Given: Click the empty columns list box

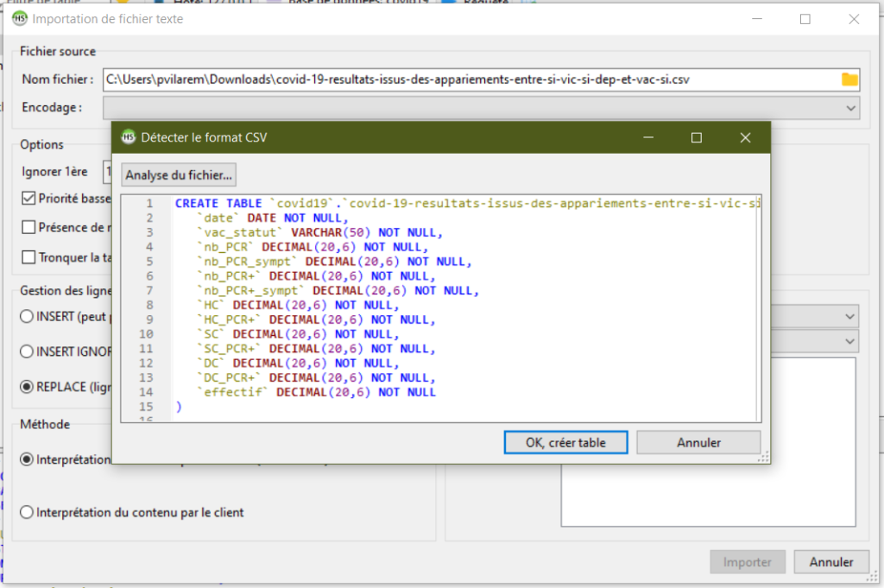Looking at the screenshot, I should point(708,495).
